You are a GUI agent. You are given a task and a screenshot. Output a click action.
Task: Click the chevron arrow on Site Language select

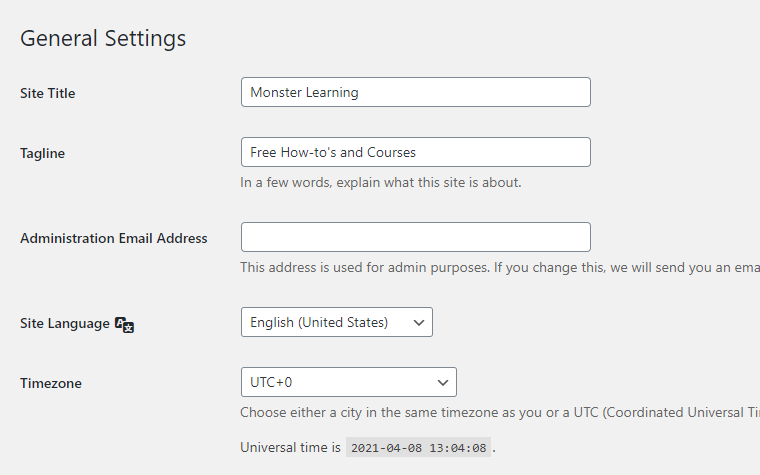tap(419, 322)
